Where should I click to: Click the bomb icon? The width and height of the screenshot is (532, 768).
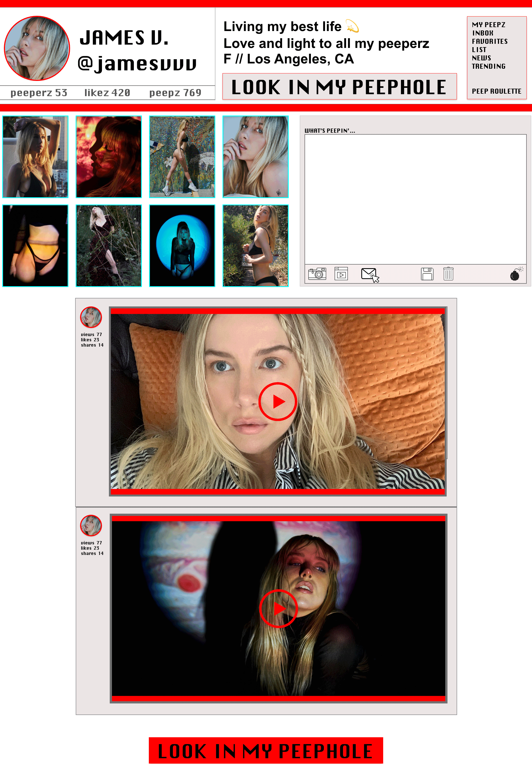point(516,274)
